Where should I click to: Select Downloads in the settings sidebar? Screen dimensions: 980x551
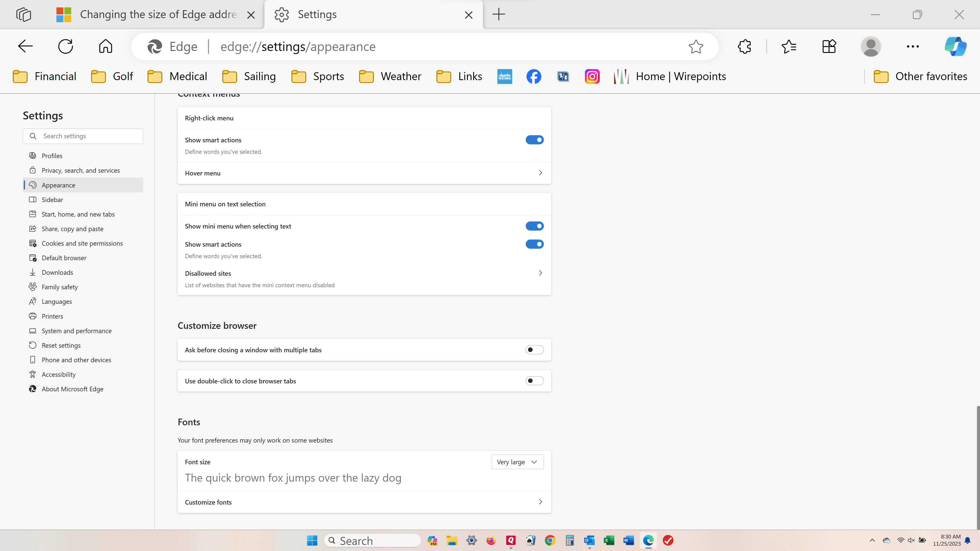57,272
